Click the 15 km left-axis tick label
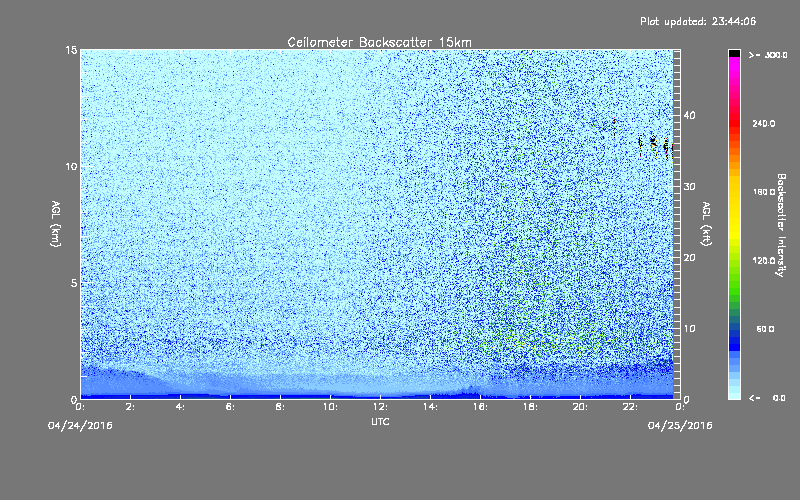The image size is (800, 500). (x=71, y=50)
